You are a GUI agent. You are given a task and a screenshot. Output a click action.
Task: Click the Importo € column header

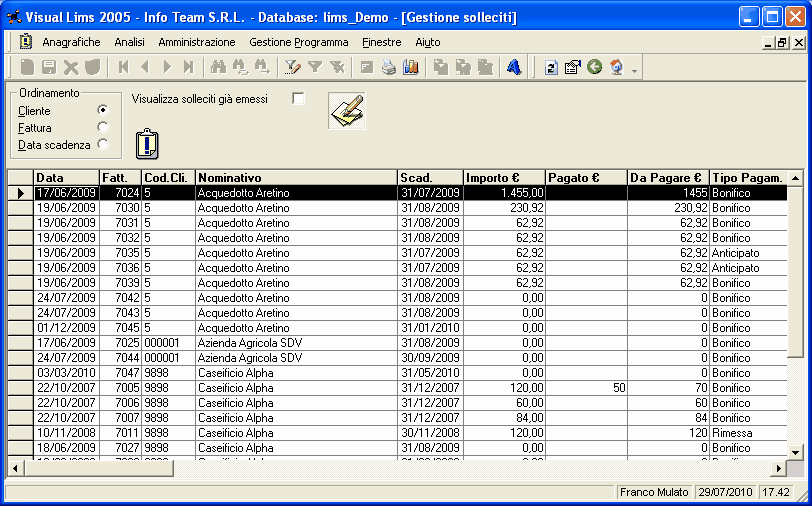point(504,178)
